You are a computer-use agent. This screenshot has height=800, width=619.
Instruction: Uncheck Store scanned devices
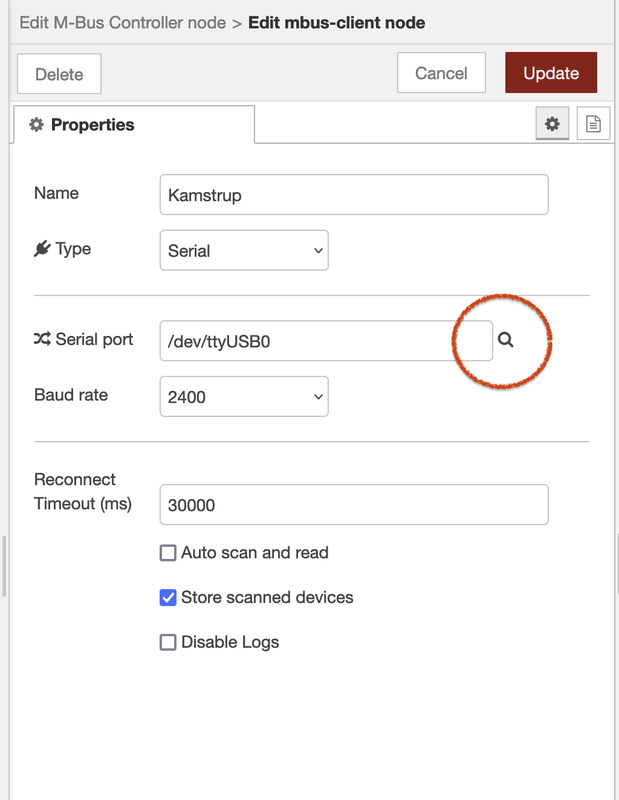point(168,598)
